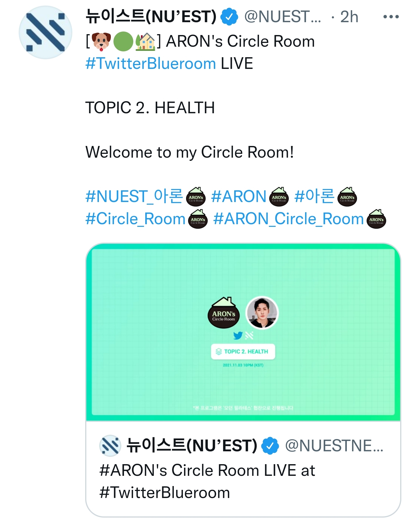The width and height of the screenshot is (420, 524).
Task: Open the #Circle_Room hashtag
Action: click(135, 219)
